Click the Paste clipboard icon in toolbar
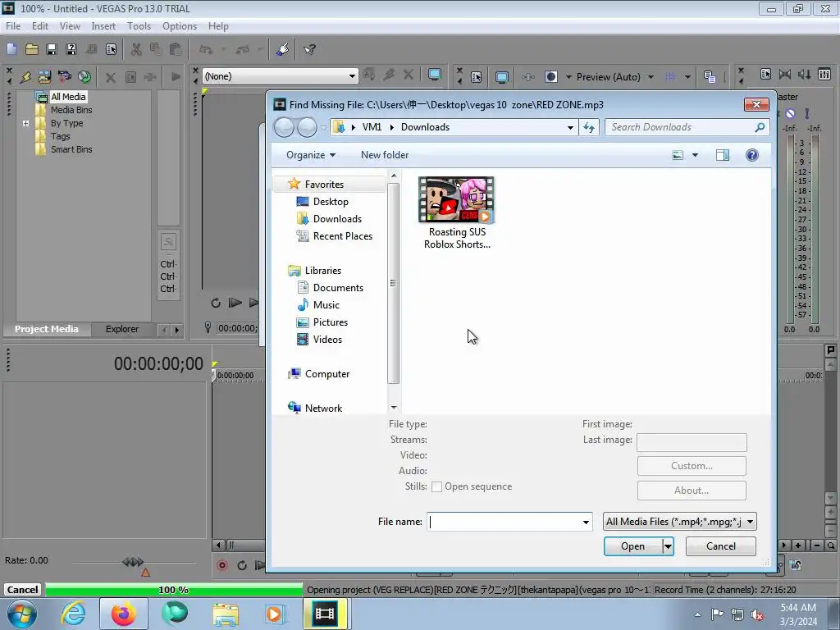The width and height of the screenshot is (840, 630). tap(176, 49)
